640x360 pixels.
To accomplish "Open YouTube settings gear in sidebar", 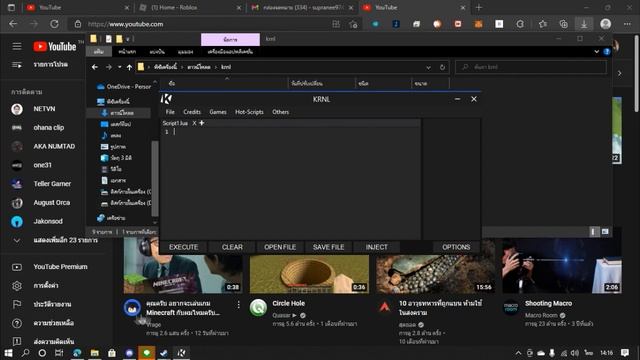I will tap(17, 286).
